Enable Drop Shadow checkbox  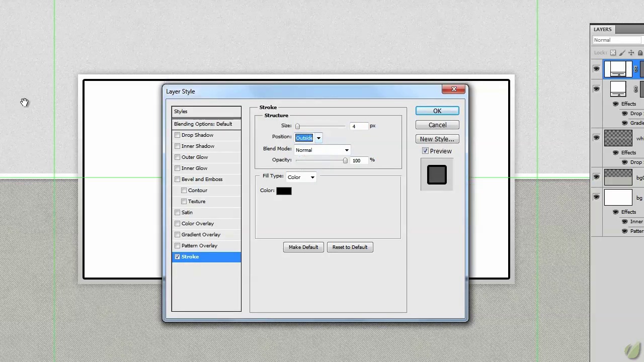177,135
